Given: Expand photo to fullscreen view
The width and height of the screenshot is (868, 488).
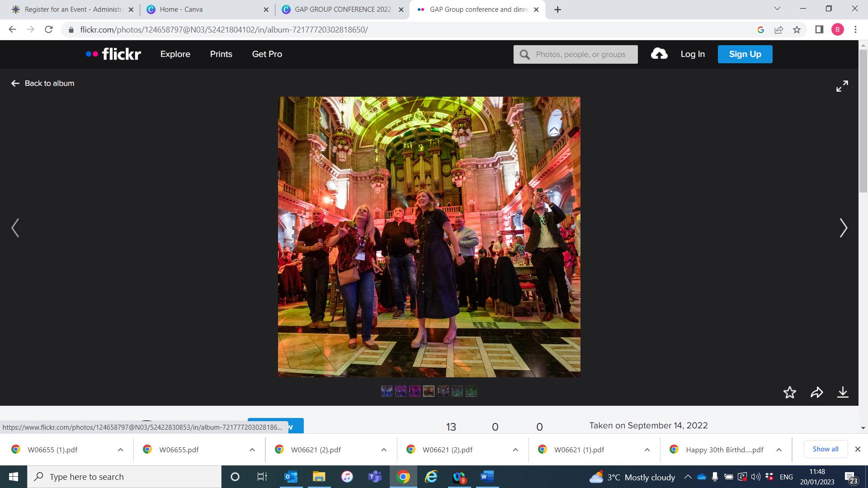Looking at the screenshot, I should tap(842, 86).
